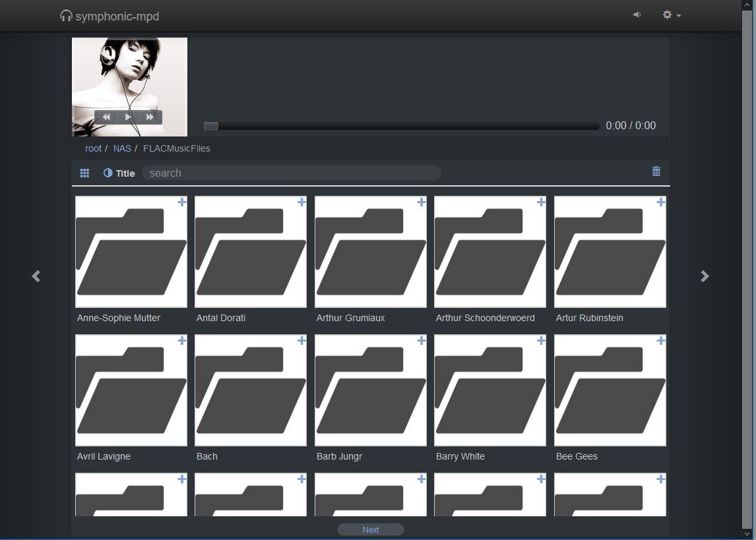Skip to previous track button
Image resolution: width=756 pixels, height=540 pixels.
pyautogui.click(x=106, y=117)
